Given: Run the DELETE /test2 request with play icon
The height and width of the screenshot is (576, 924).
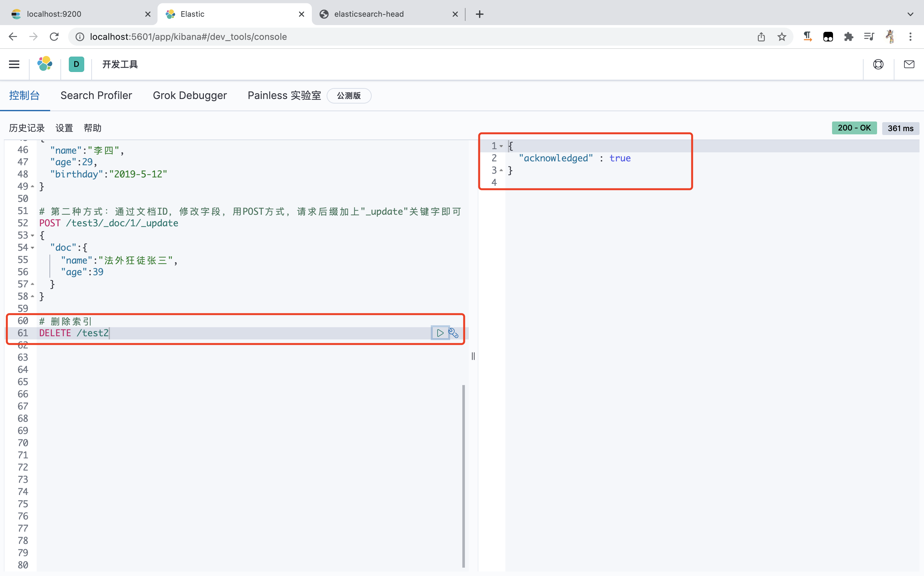Looking at the screenshot, I should click(440, 333).
